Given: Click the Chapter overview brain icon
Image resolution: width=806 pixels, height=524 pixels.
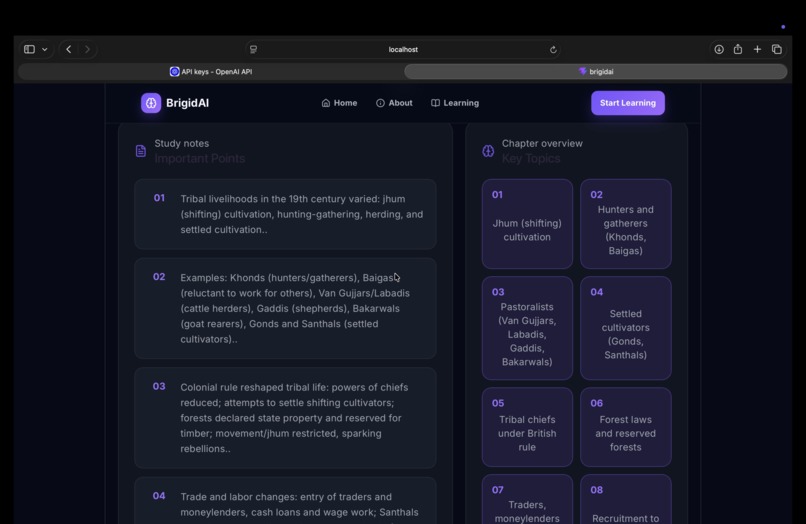Looking at the screenshot, I should click(x=488, y=151).
